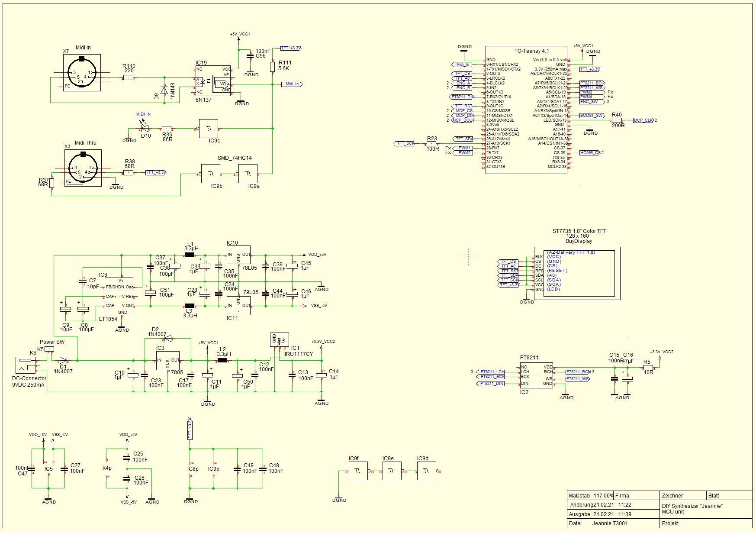Select resistor R40 200R
Image resolution: width=756 pixels, height=533 pixels.
617,120
